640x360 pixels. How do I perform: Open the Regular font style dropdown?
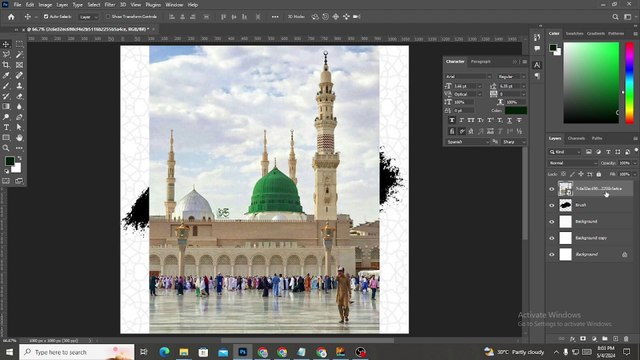click(511, 77)
